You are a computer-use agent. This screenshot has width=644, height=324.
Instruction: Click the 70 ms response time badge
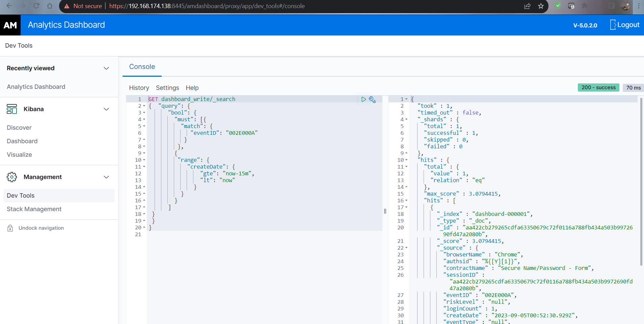[634, 88]
